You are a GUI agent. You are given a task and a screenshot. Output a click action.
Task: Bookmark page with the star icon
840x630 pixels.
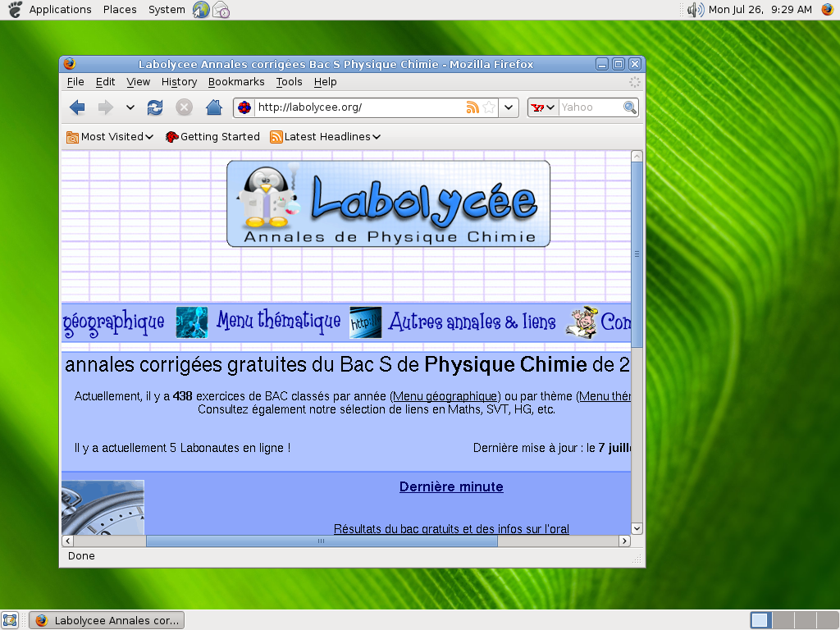tap(489, 107)
